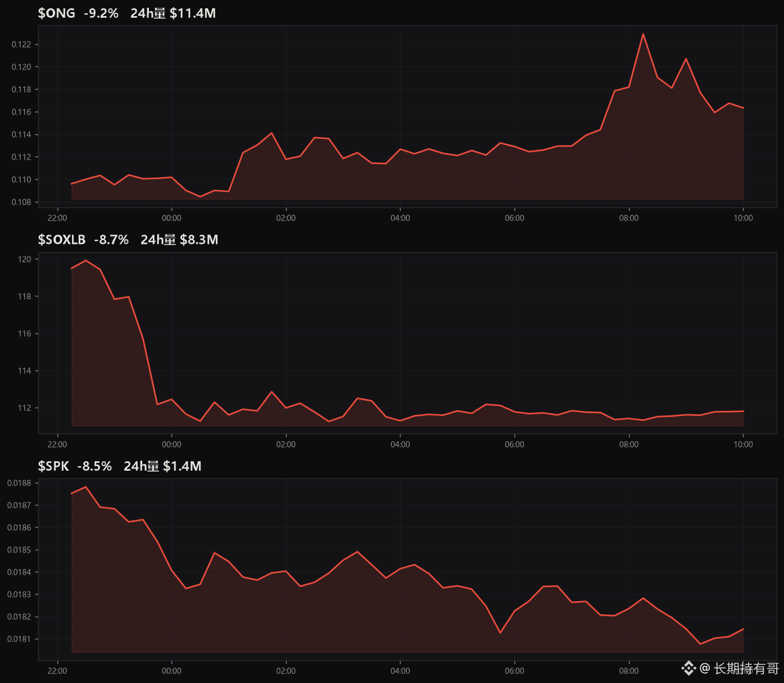Select the 0.108 price axis label
Image resolution: width=784 pixels, height=683 pixels.
[22, 202]
